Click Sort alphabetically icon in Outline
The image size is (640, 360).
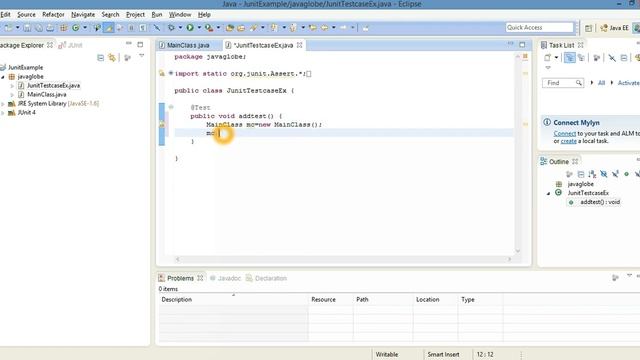(592, 174)
